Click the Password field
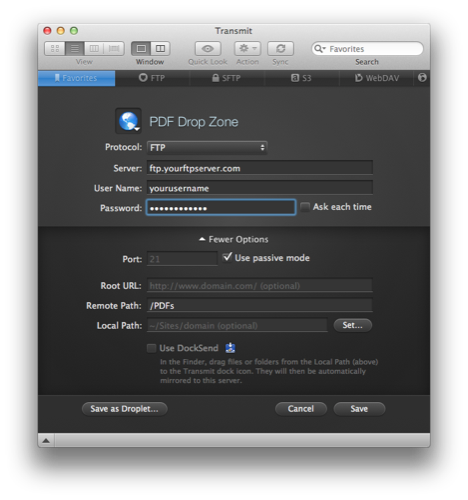468x500 pixels. tap(221, 208)
